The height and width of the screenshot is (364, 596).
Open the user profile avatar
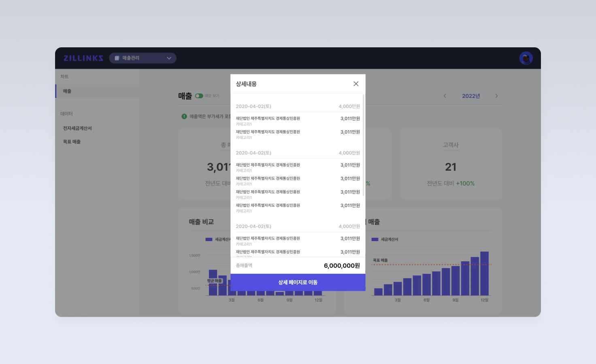(x=526, y=58)
